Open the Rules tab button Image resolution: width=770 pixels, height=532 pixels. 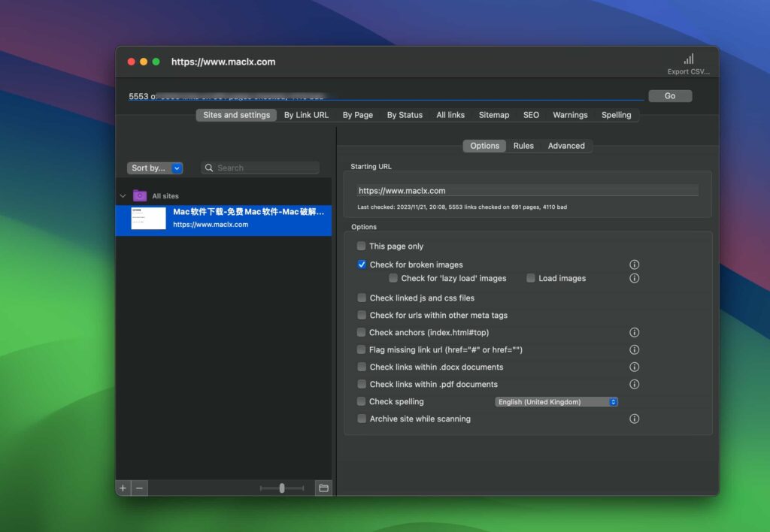523,146
